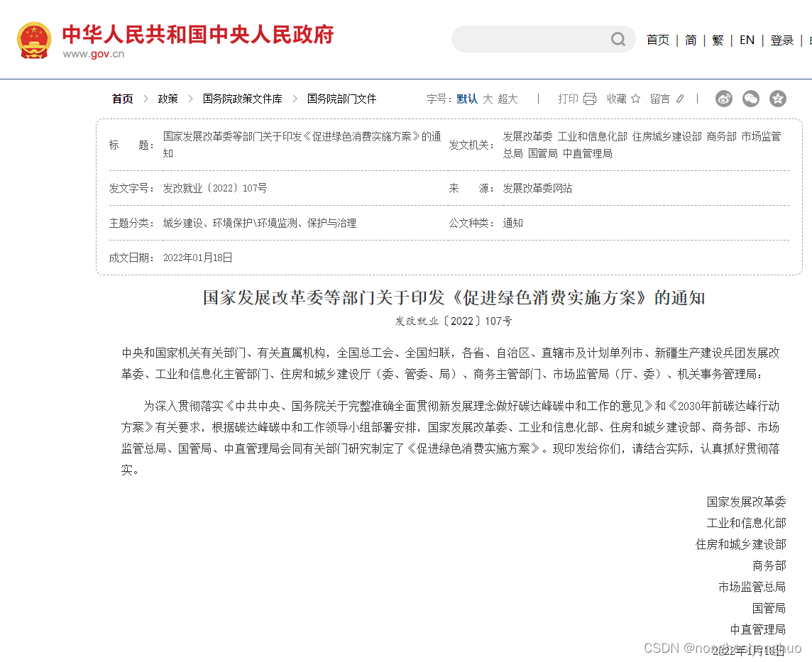Image resolution: width=812 pixels, height=662 pixels.
Task: Click the date 2022年01月18日
Action: click(198, 258)
